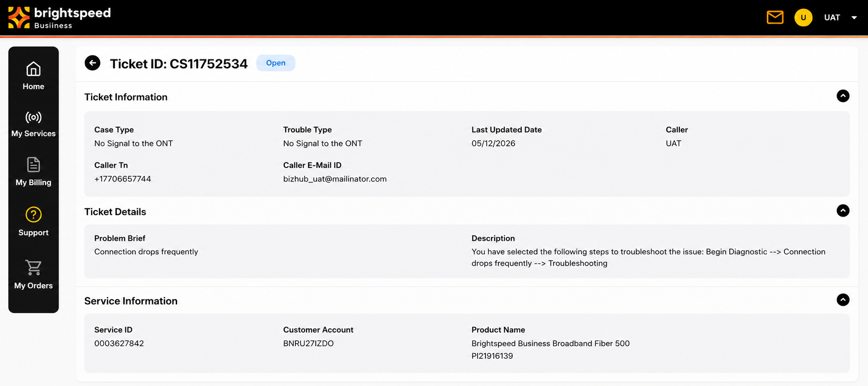
Task: Collapse the Ticket Details section
Action: click(843, 211)
